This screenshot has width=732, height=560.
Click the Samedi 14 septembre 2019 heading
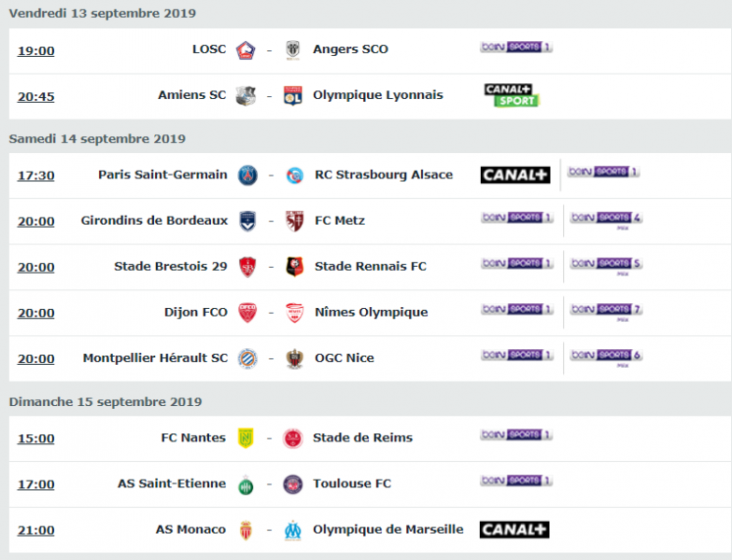(x=97, y=138)
